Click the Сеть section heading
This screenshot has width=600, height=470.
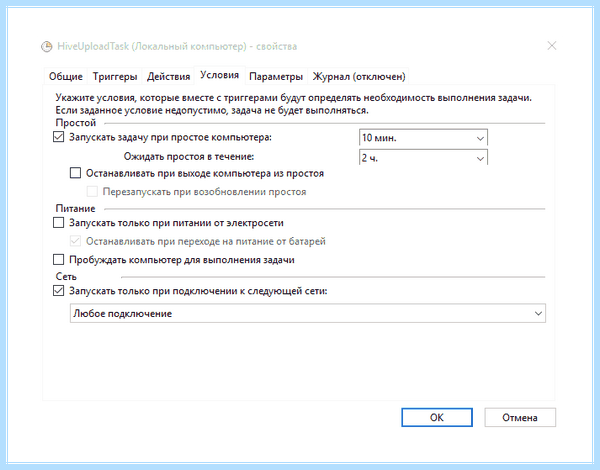pyautogui.click(x=66, y=276)
